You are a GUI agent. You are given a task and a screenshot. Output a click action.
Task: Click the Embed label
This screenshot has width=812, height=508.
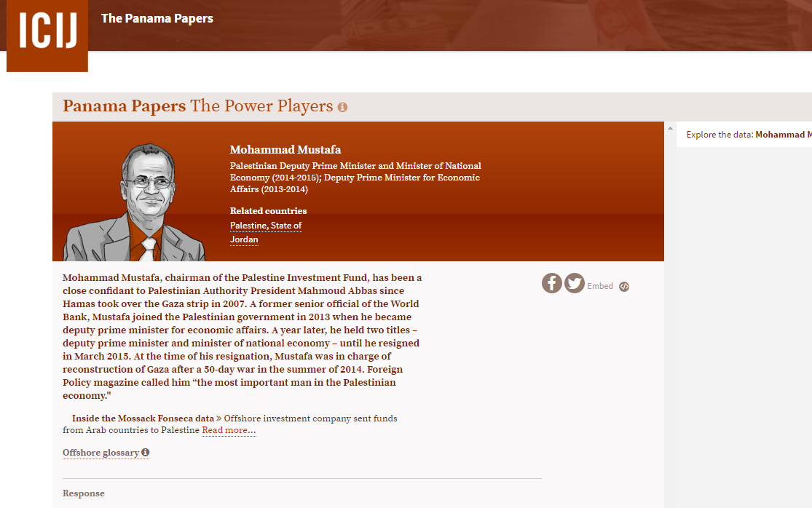point(599,286)
